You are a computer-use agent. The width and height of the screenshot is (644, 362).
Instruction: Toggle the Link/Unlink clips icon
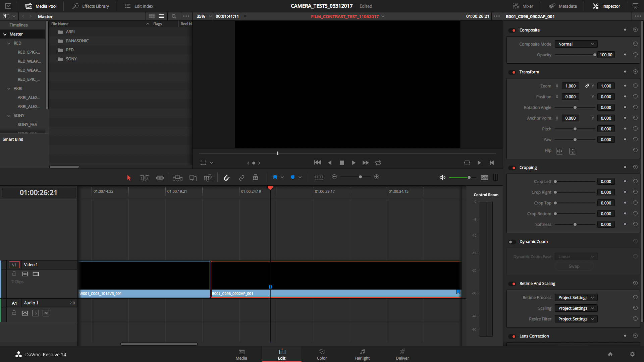coord(242,177)
